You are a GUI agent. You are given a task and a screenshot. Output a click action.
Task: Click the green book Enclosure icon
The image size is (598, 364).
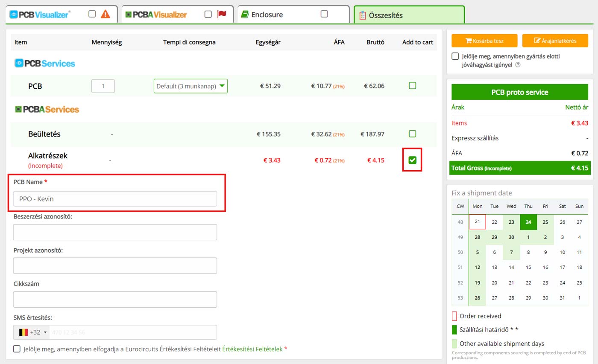(245, 15)
